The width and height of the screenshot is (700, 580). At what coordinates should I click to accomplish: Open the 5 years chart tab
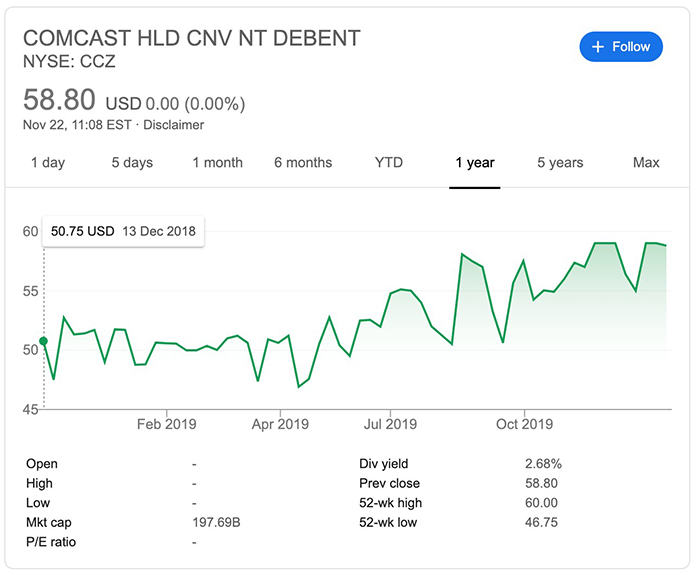(560, 163)
